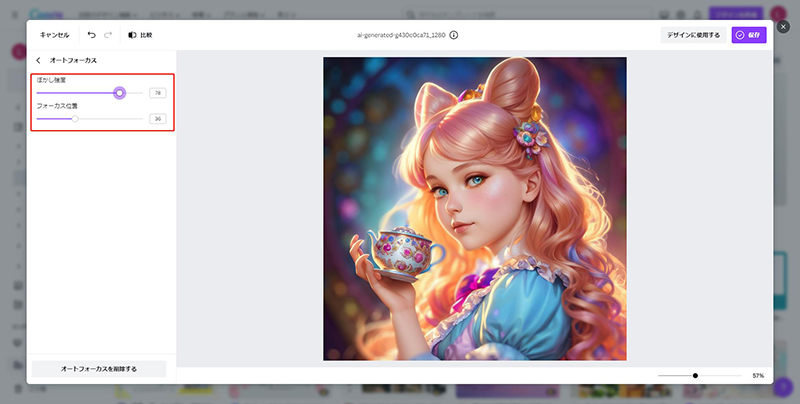Go back using the オートフォーカス back arrow

point(38,61)
